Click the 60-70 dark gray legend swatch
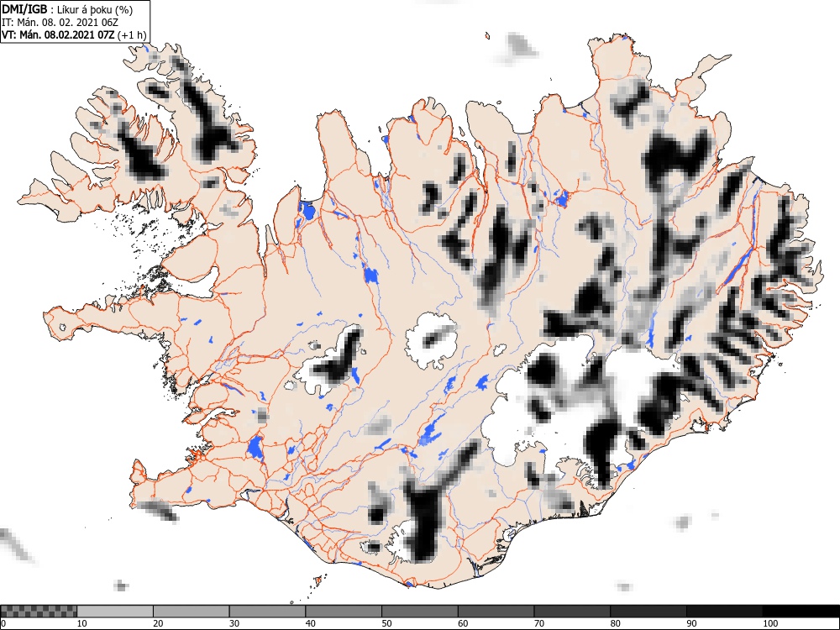Viewport: 840px width, 630px height. tap(496, 612)
